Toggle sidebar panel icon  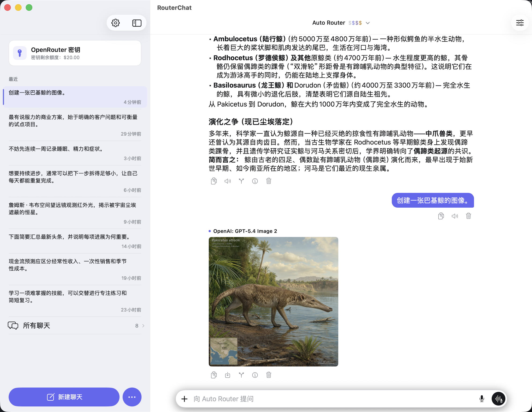pos(137,23)
